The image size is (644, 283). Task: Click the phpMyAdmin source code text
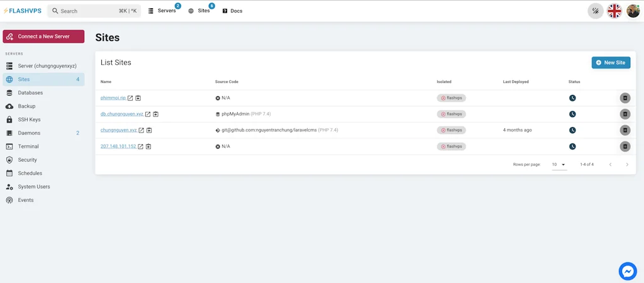(236, 114)
